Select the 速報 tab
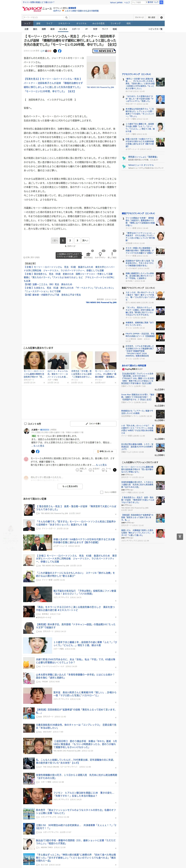Screen dimensions: 186x868 click(x=38, y=24)
